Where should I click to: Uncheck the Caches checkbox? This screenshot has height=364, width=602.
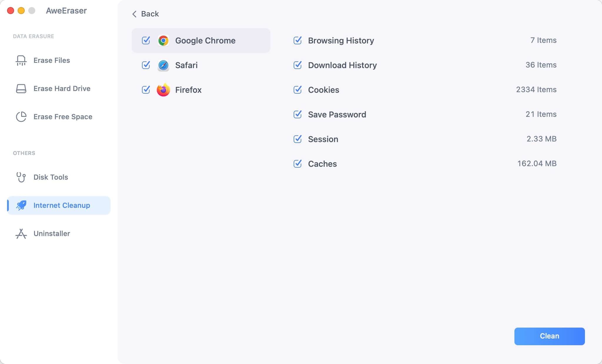(x=298, y=164)
